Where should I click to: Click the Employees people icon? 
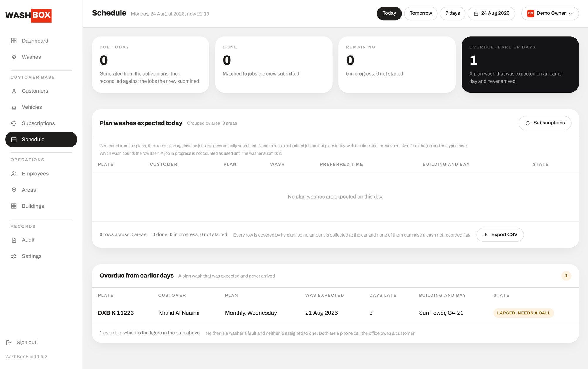click(x=14, y=174)
